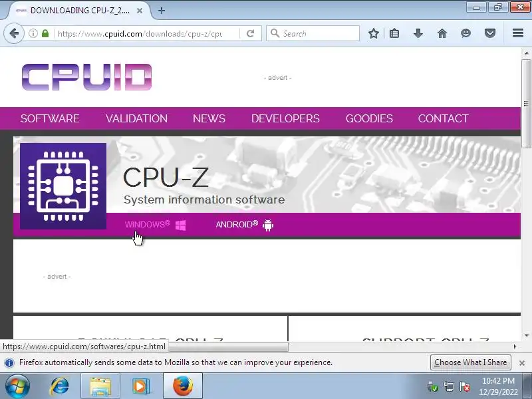Show bookmarks list icon in toolbar

coord(394,33)
